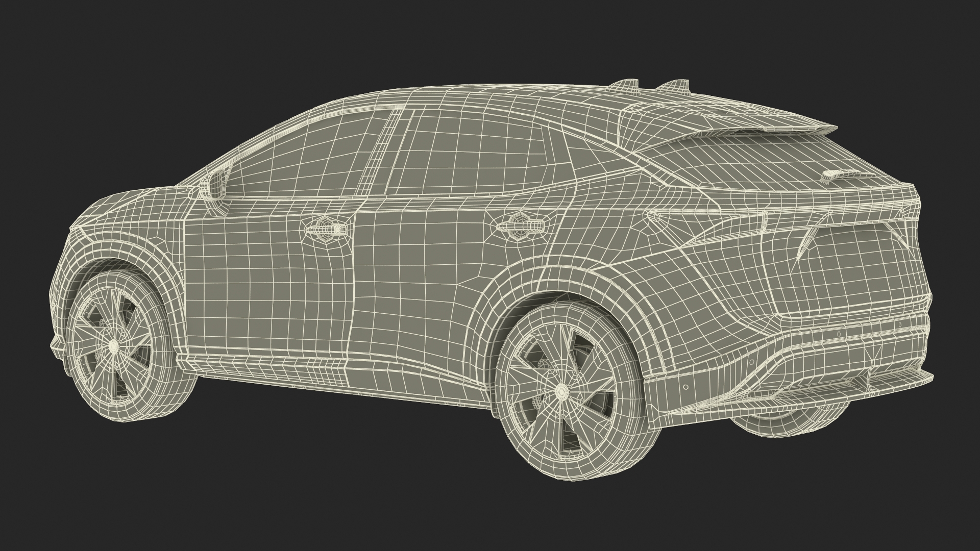
Task: Click the rear wheel hub of the car
Action: coord(563,391)
